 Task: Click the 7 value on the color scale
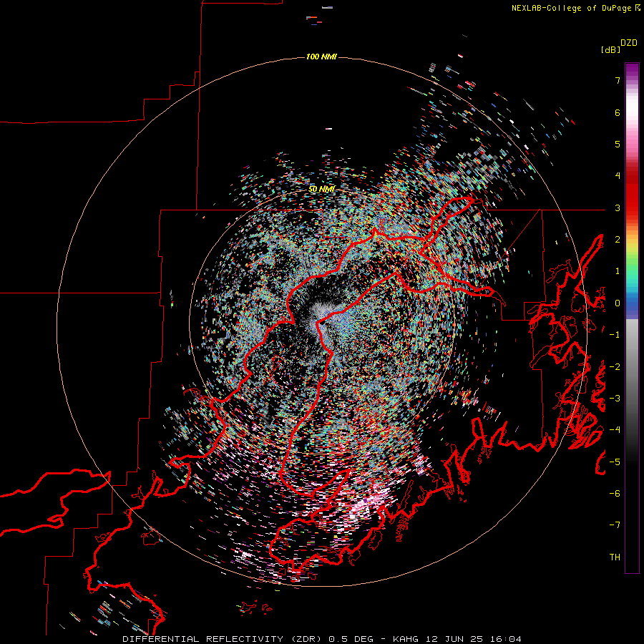[x=618, y=80]
